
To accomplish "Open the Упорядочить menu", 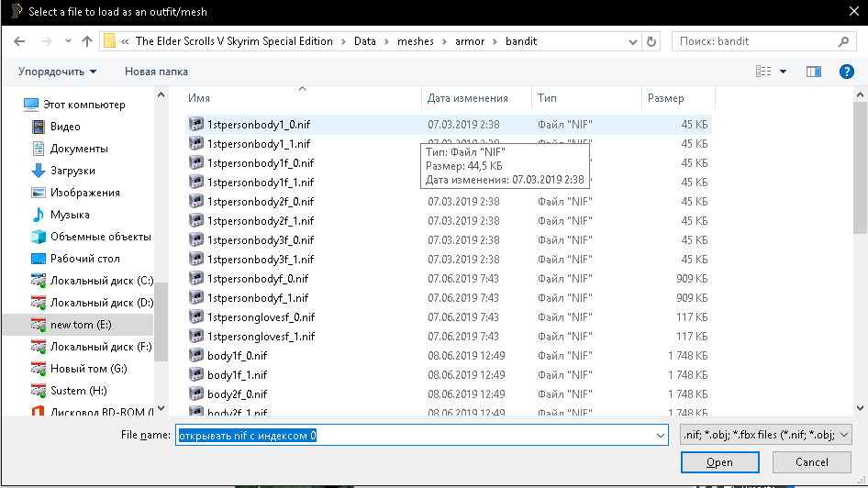I will (x=57, y=72).
